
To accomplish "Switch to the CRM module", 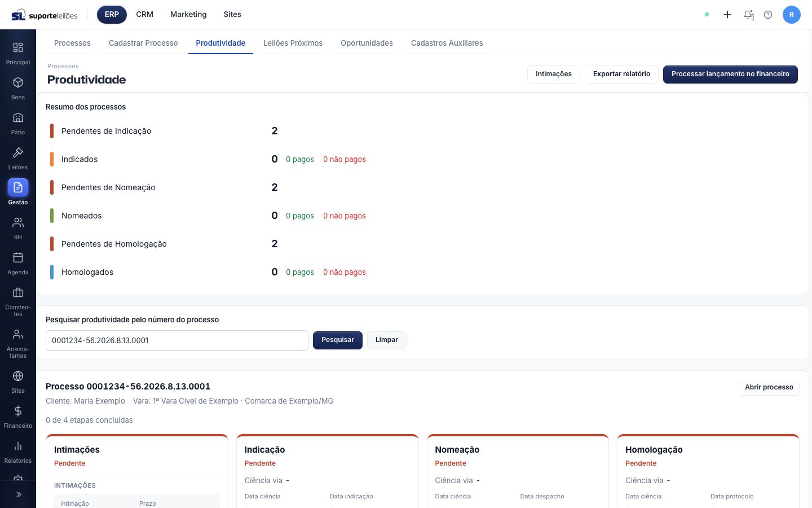I will pyautogui.click(x=145, y=15).
